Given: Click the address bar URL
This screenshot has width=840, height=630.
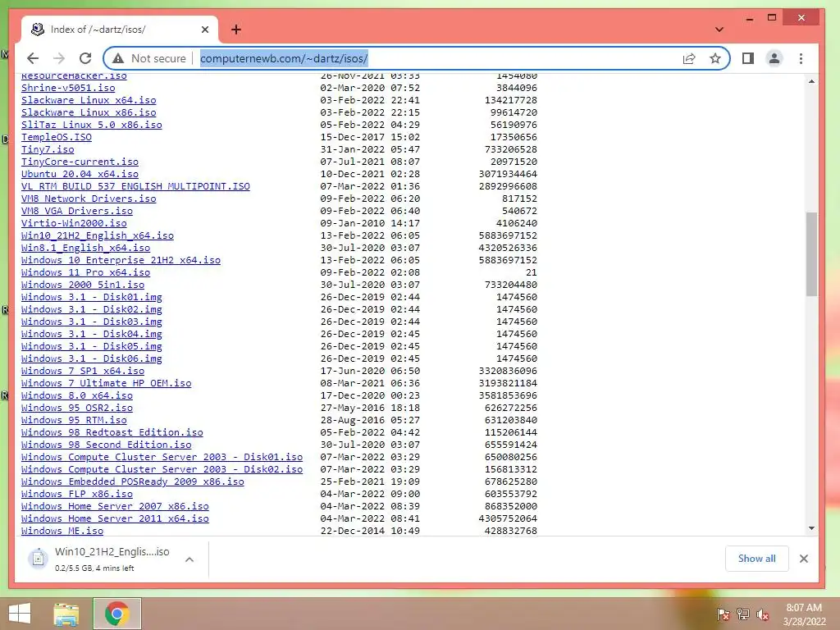Looking at the screenshot, I should (x=284, y=58).
